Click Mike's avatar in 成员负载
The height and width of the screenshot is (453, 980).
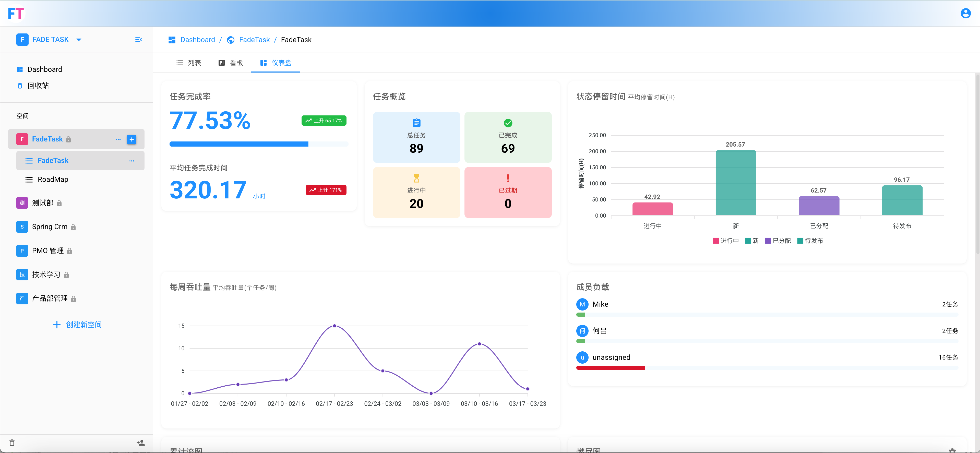click(x=582, y=304)
